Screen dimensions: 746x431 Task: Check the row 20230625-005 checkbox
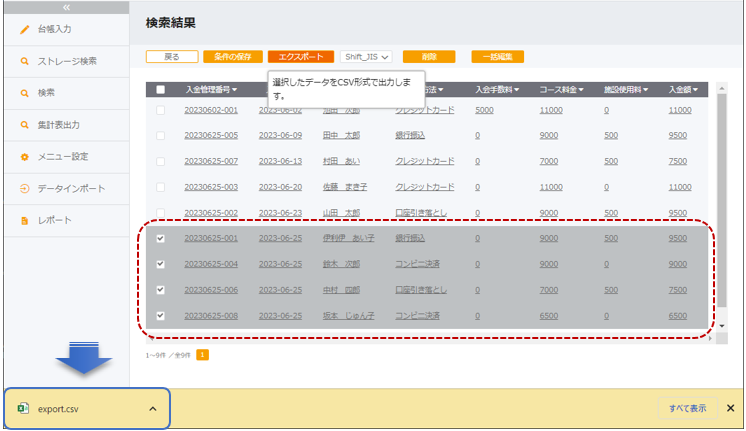click(160, 136)
